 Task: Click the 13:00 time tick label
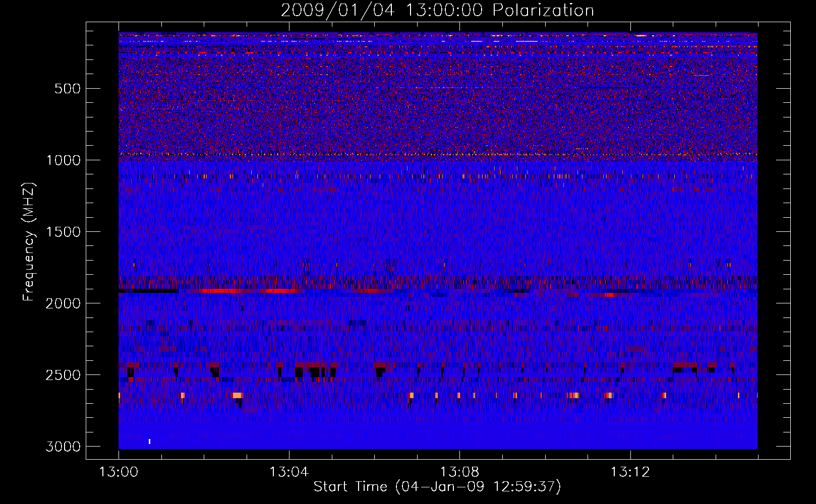coord(119,472)
